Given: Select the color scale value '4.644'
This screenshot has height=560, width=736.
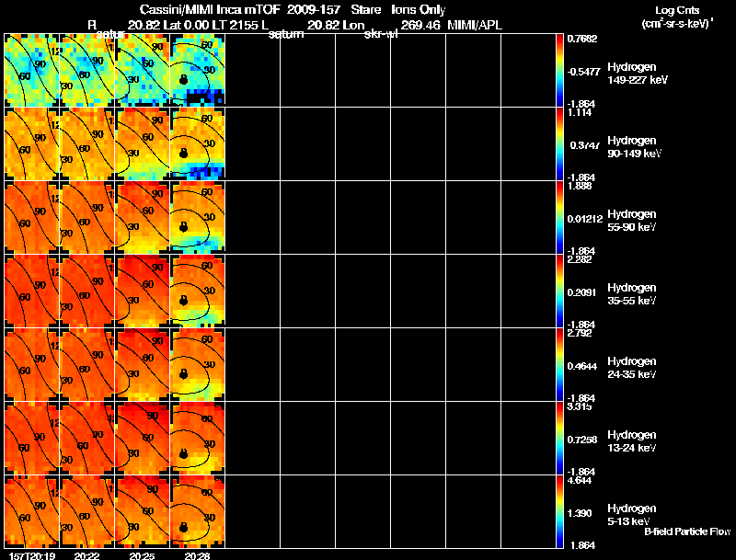Looking at the screenshot, I should [580, 480].
